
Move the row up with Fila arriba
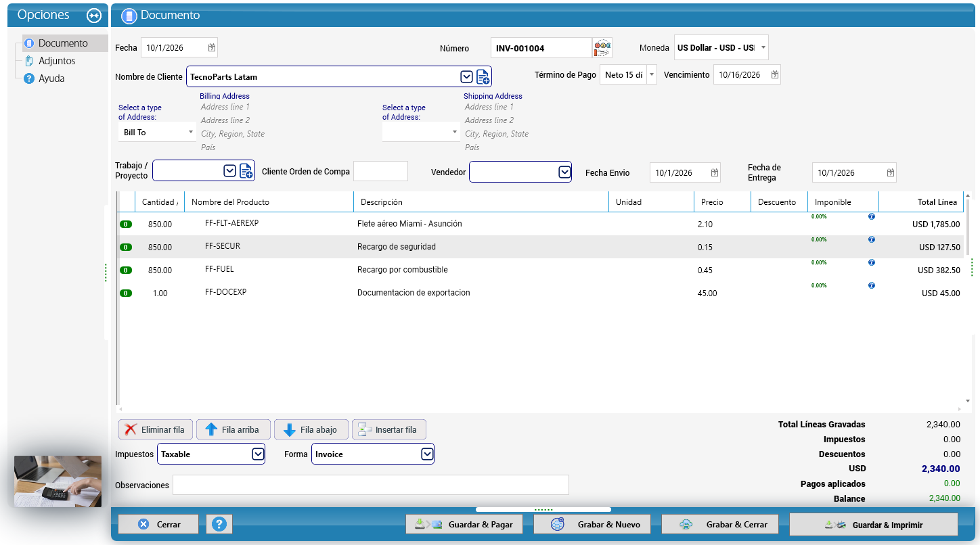[233, 429]
